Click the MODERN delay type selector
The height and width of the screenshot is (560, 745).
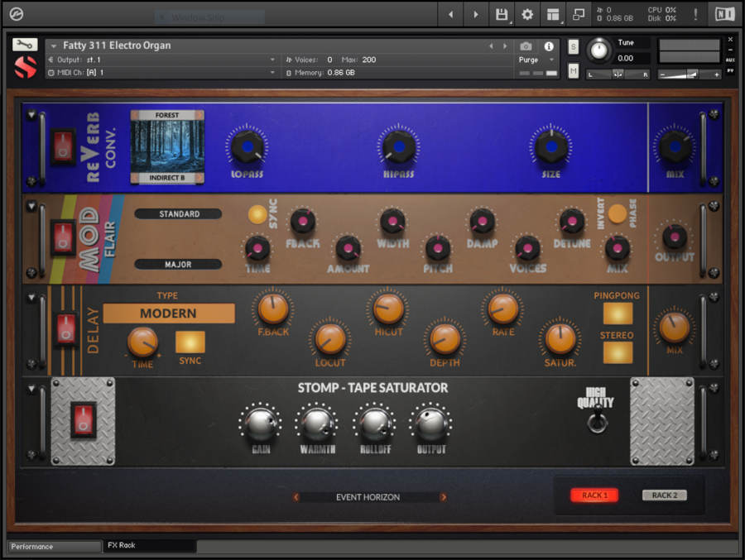click(x=168, y=314)
